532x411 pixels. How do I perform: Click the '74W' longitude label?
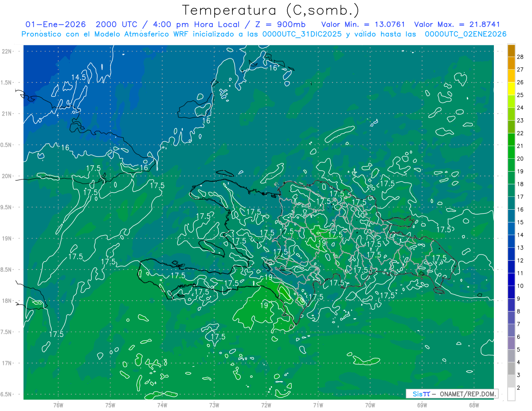click(x=162, y=405)
